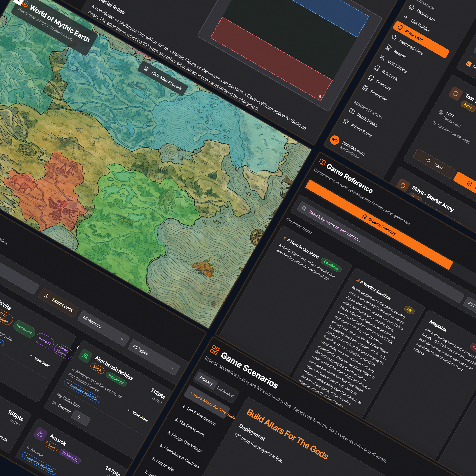Select Army Lists in the sidebar
Screen dimensions: 476x476
point(421,39)
